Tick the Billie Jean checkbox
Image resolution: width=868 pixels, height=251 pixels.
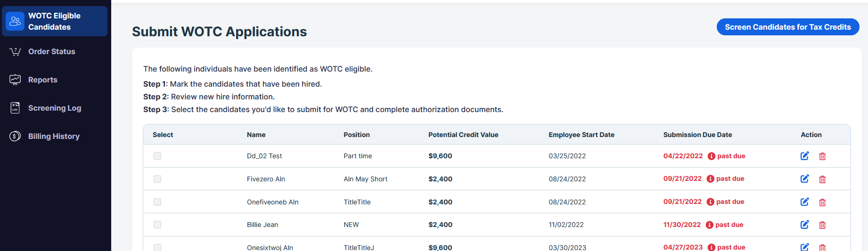tap(157, 225)
